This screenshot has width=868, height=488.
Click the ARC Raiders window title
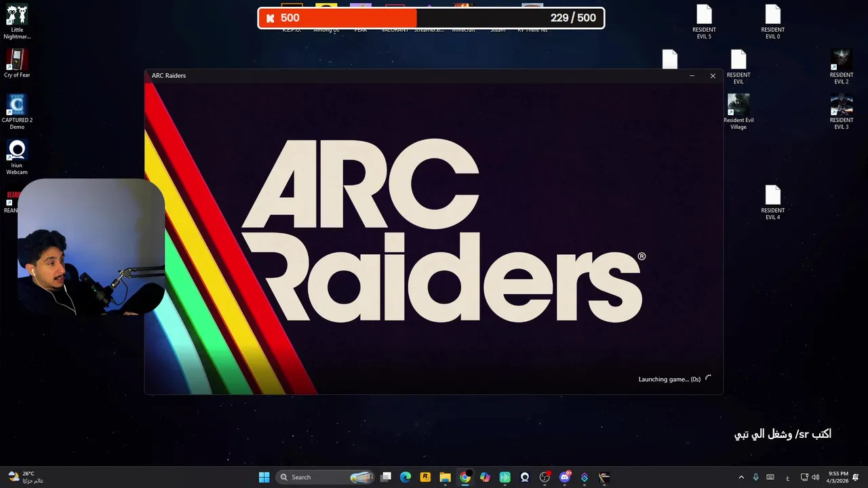[x=169, y=75]
